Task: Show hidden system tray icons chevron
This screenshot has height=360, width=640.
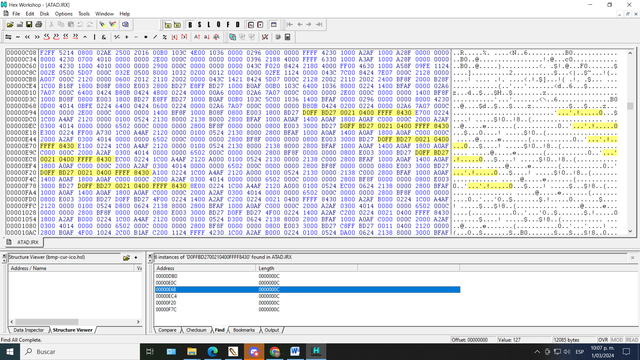Action: coord(537,351)
